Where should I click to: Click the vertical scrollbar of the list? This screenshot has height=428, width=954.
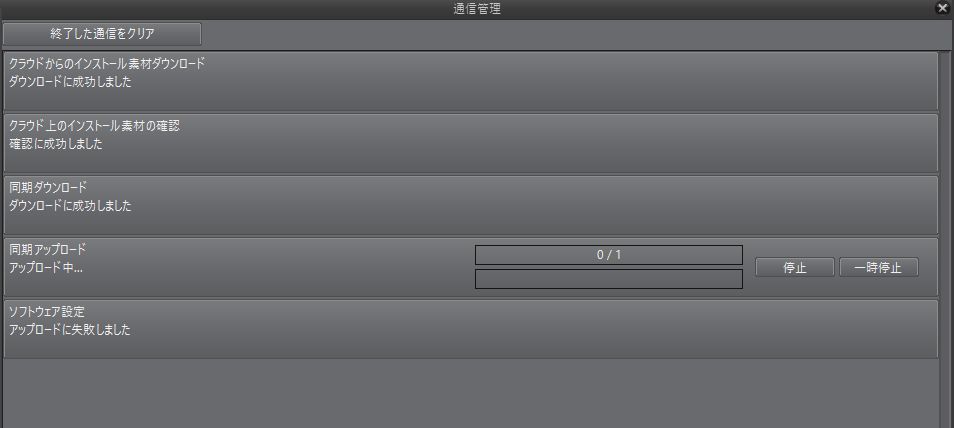946,239
